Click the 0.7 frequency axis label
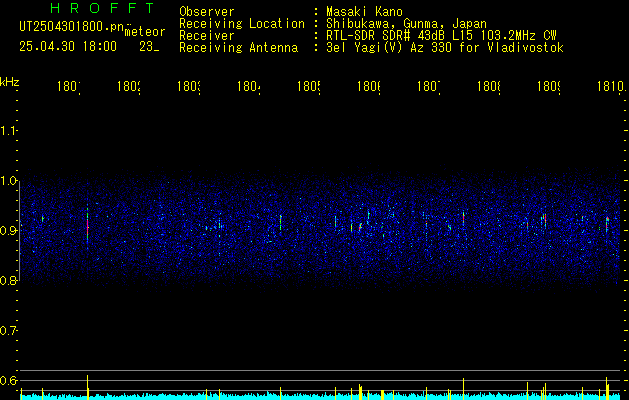 pyautogui.click(x=8, y=331)
